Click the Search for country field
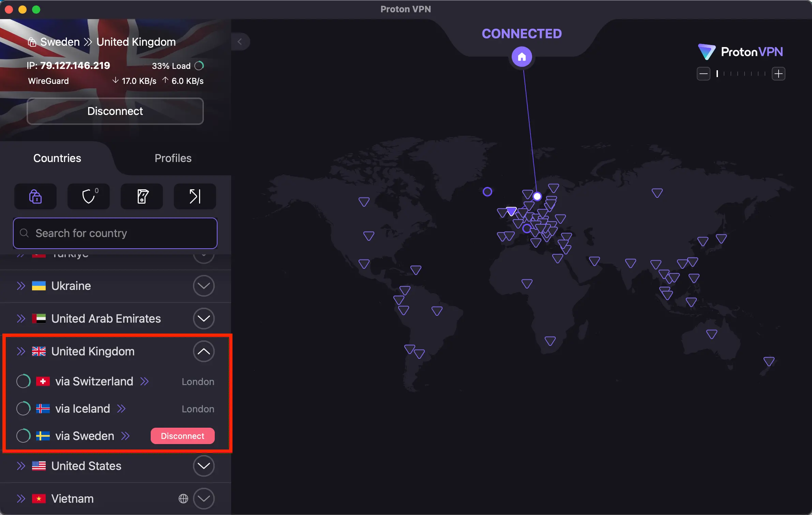Screen dimensions: 812x515 (115, 233)
